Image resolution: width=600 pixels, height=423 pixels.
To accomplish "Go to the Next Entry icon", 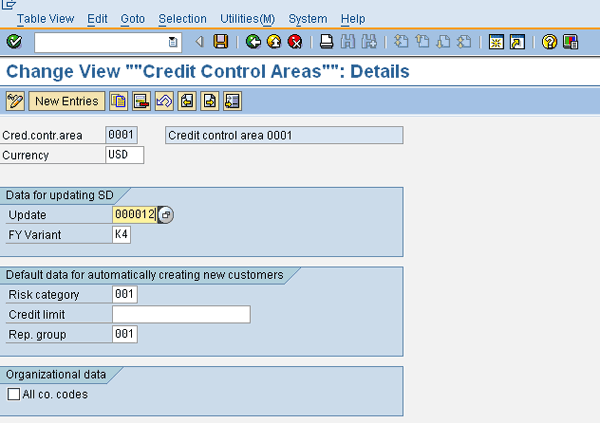I will coord(209,101).
